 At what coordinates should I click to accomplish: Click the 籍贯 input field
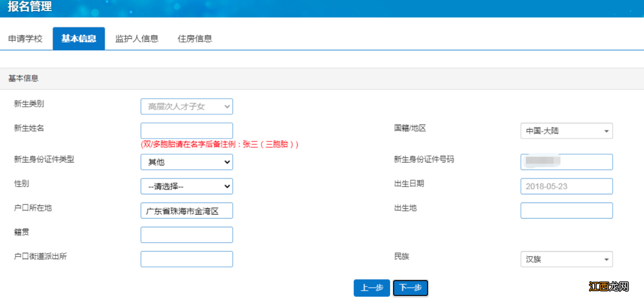pos(187,235)
